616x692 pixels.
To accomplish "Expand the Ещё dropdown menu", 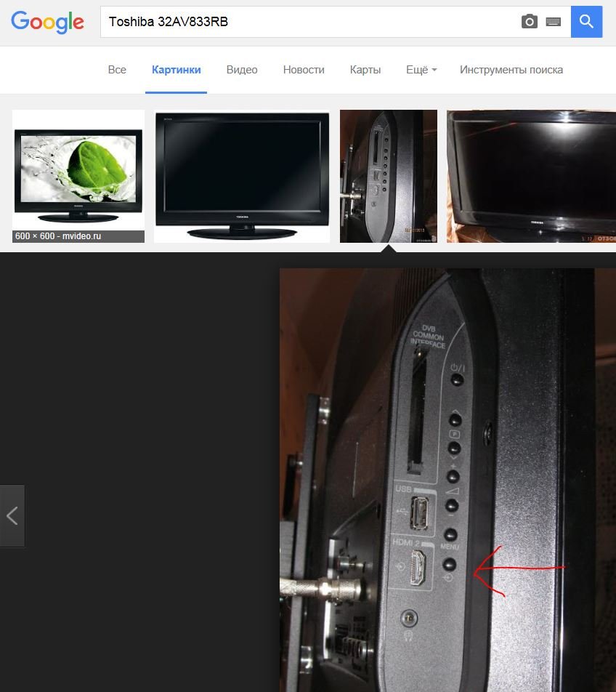I will (421, 70).
